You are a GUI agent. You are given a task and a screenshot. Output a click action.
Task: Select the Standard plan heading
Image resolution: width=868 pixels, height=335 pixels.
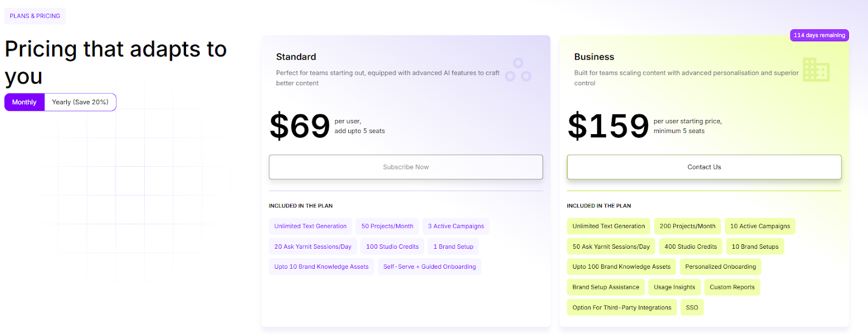(296, 56)
